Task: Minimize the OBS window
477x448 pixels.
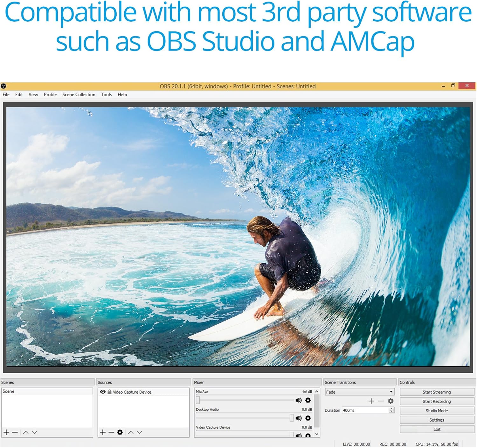Action: tap(443, 86)
